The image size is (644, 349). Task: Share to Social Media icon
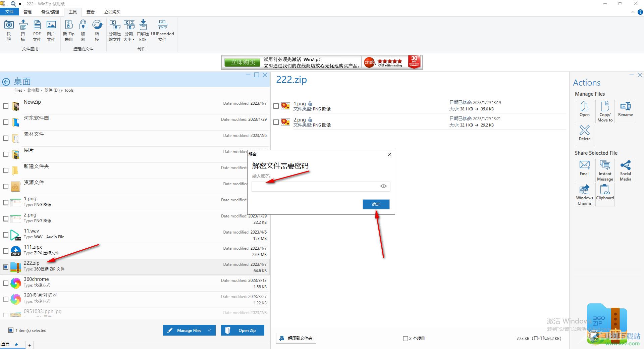pyautogui.click(x=626, y=170)
